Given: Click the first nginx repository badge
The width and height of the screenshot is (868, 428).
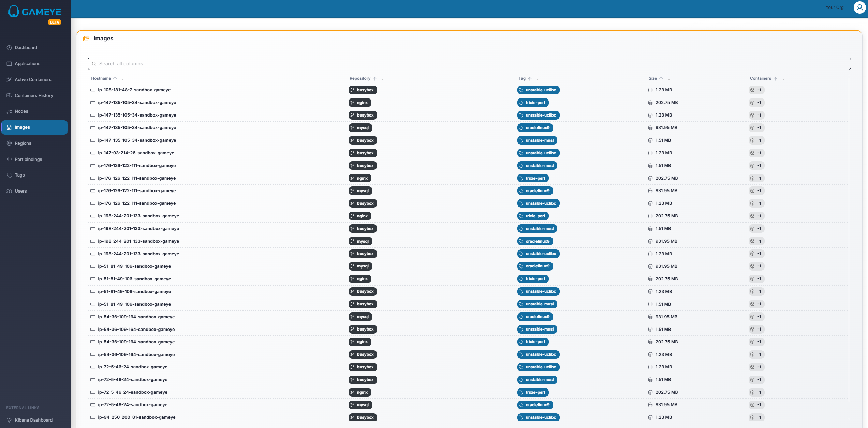Looking at the screenshot, I should 360,103.
